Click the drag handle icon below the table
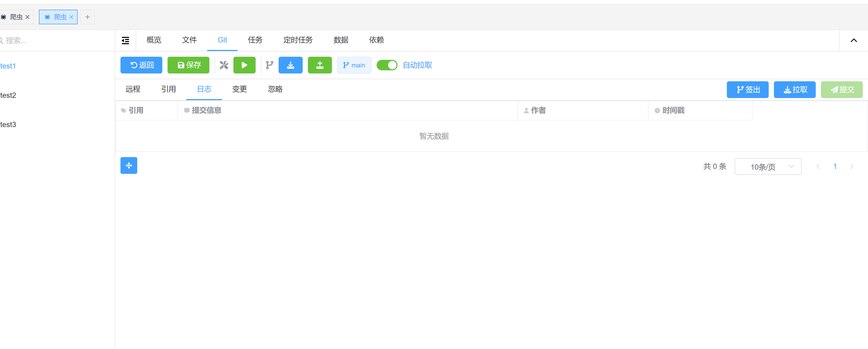The image size is (868, 349). [x=128, y=165]
